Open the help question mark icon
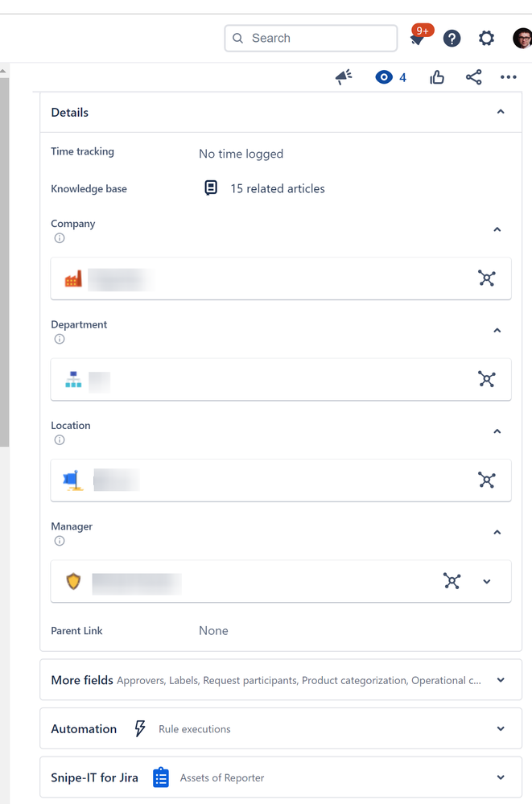Viewport: 532px width, 804px height. [452, 38]
